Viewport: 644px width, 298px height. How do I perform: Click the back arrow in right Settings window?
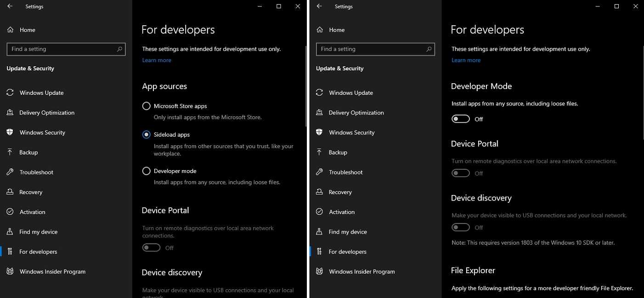(319, 6)
